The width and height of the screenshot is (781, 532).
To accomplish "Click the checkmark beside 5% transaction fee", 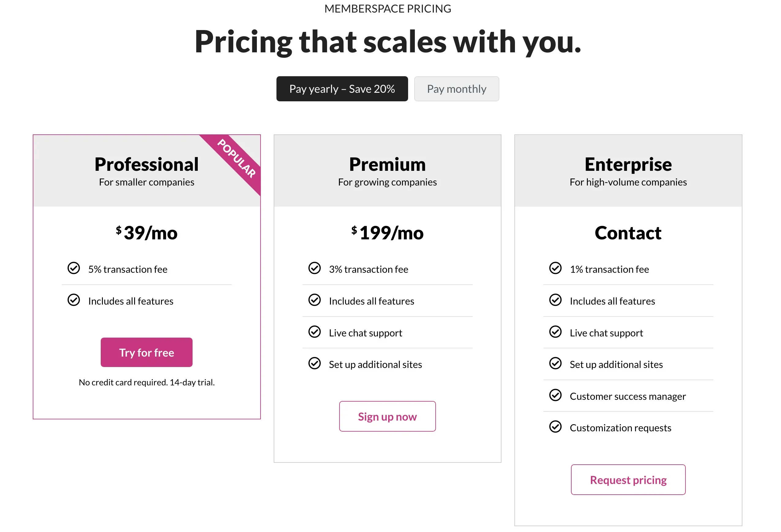I will pyautogui.click(x=74, y=268).
